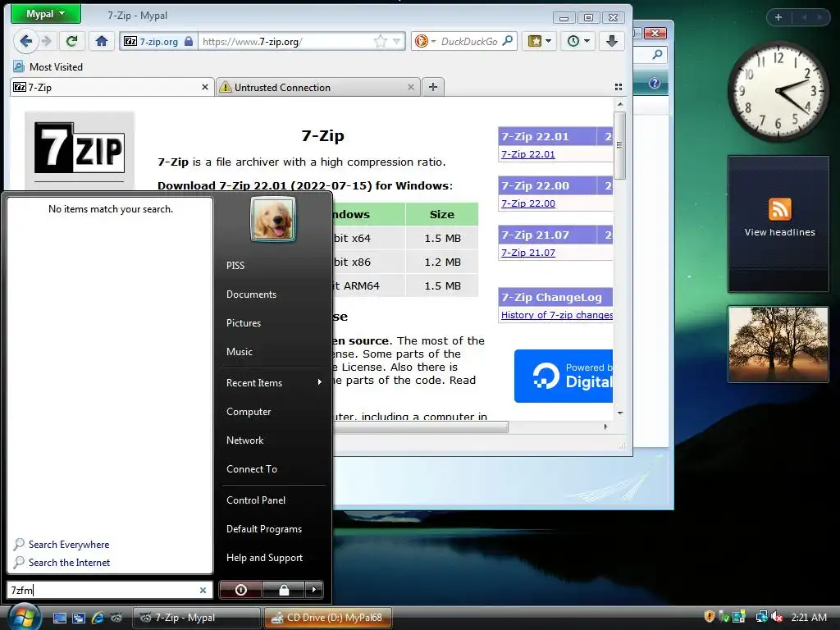Open Pictures from Start menu
Viewport: 840px width, 630px height.
(243, 323)
